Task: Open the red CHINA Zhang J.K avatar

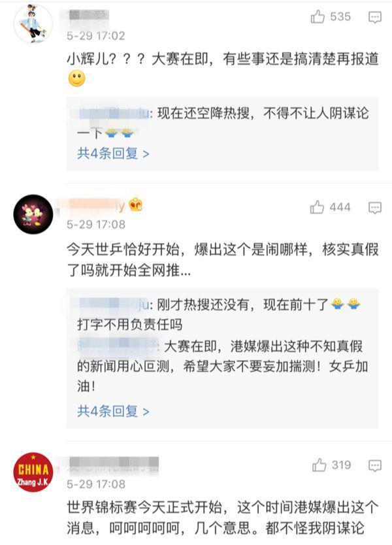Action: (33, 472)
